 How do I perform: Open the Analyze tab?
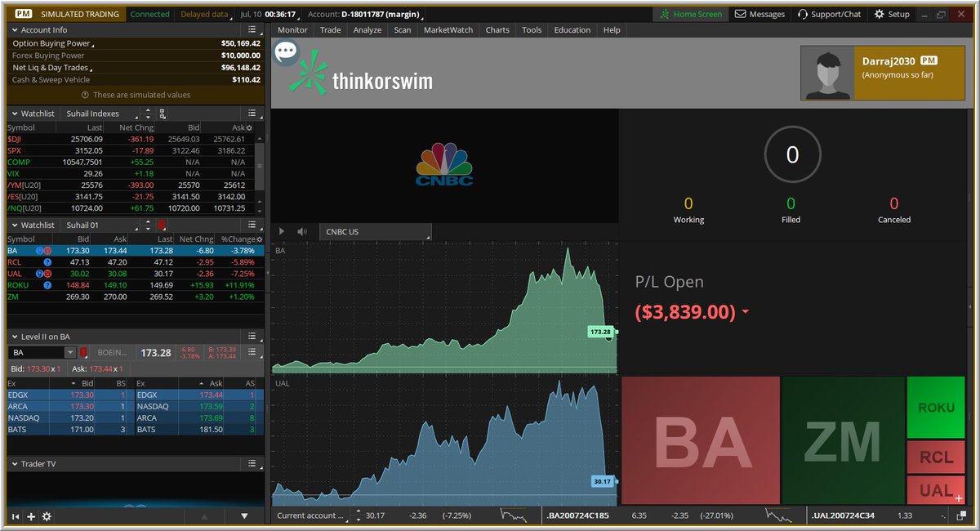[x=367, y=30]
